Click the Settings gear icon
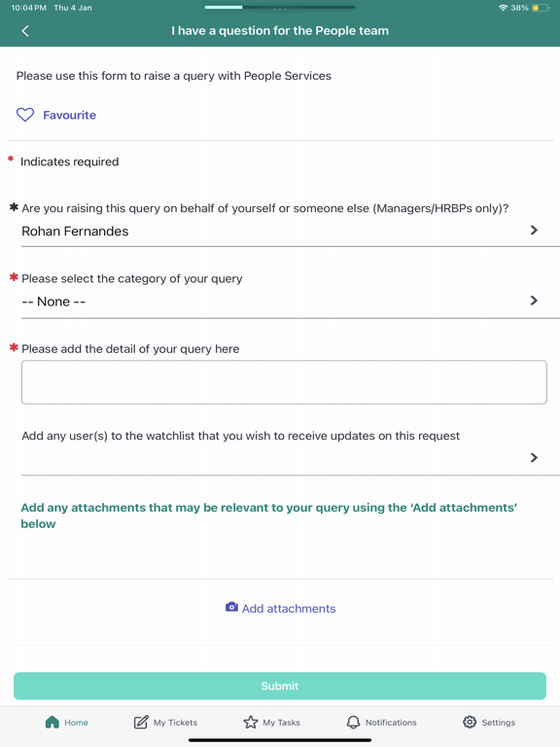Viewport: 560px width, 747px height. [x=470, y=723]
